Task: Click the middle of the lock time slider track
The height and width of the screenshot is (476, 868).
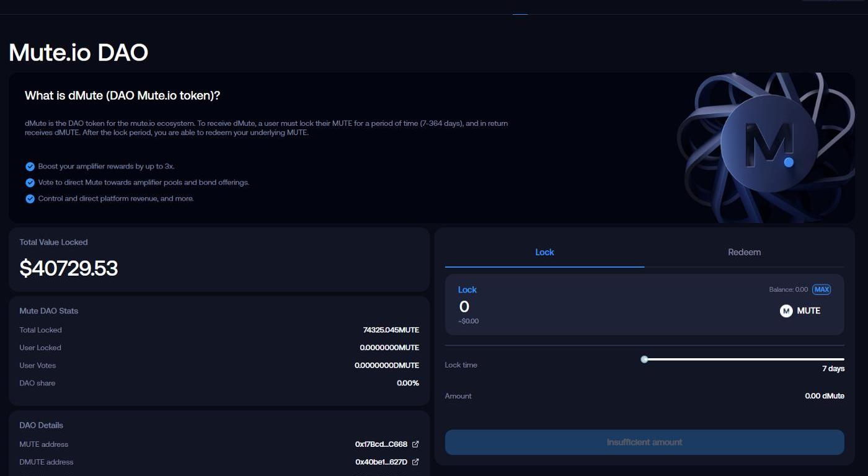Action: [744, 359]
